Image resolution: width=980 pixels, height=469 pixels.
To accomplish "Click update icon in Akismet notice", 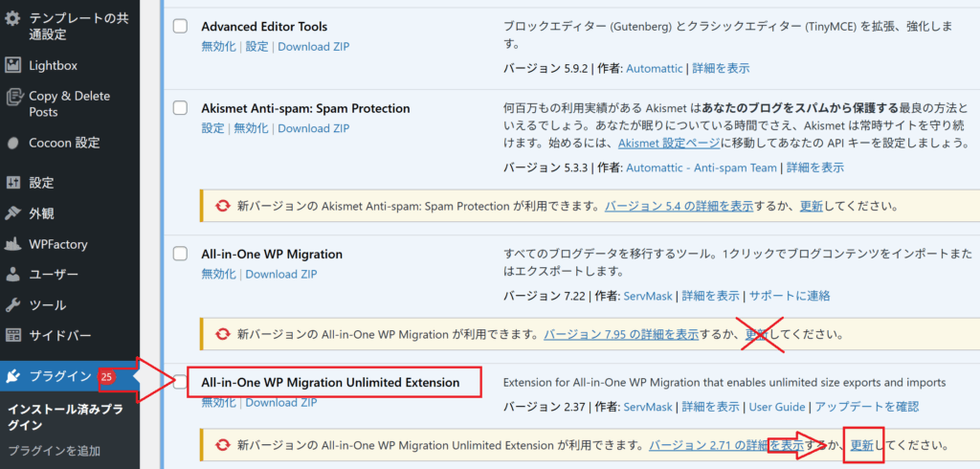I will 222,206.
